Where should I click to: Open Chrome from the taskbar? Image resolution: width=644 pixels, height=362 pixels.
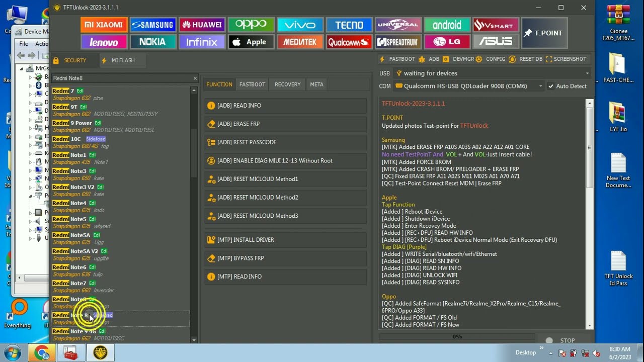(x=42, y=352)
